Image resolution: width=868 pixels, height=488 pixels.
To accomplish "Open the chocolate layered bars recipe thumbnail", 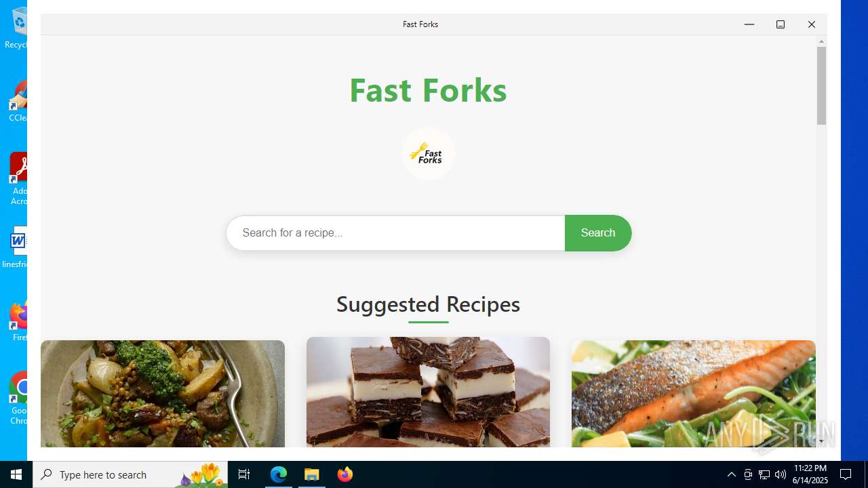I will (x=428, y=392).
